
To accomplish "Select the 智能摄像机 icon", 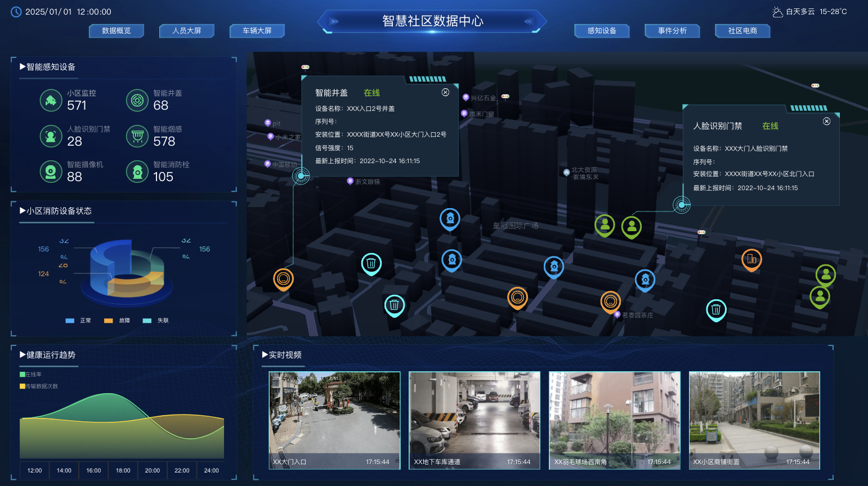I will pyautogui.click(x=51, y=172).
